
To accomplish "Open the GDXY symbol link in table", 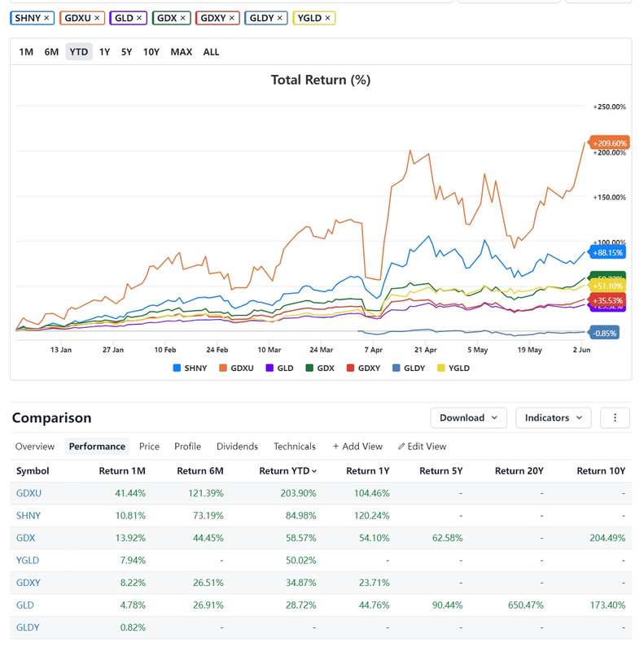I will [x=28, y=583].
